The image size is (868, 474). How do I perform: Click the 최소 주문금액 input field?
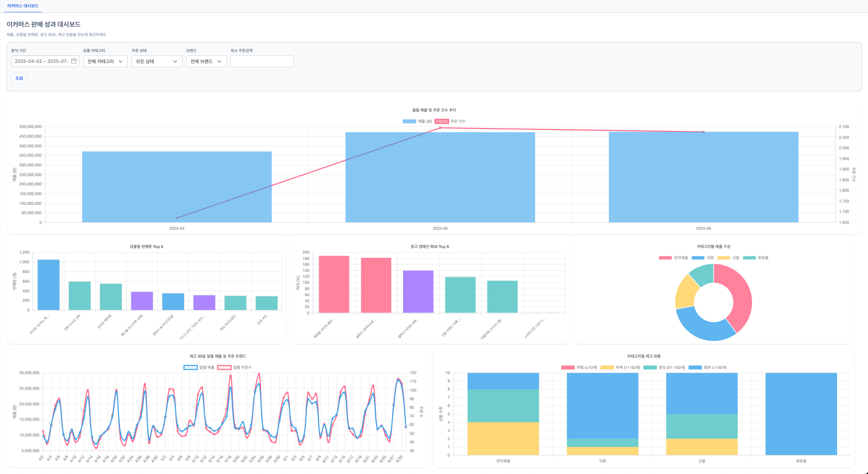point(262,61)
